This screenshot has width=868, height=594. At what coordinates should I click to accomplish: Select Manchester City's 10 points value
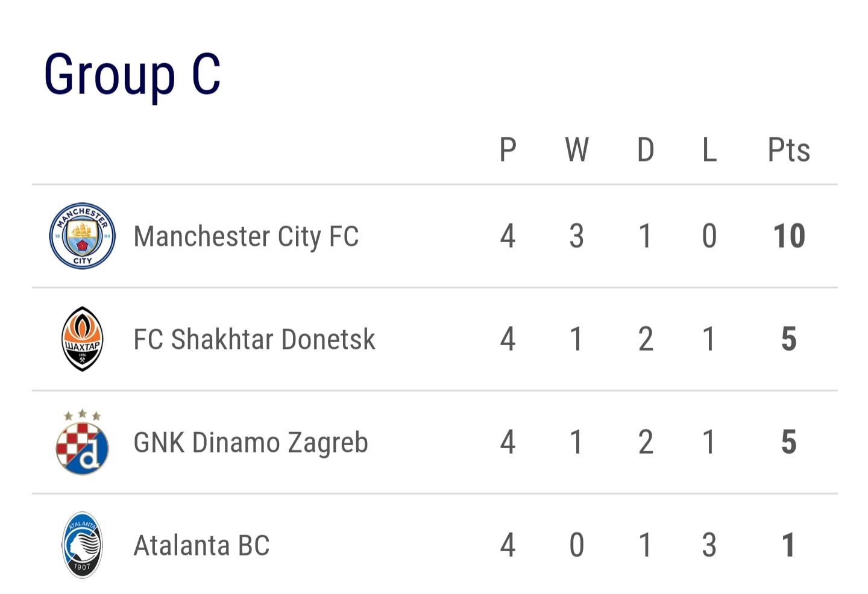pyautogui.click(x=789, y=236)
